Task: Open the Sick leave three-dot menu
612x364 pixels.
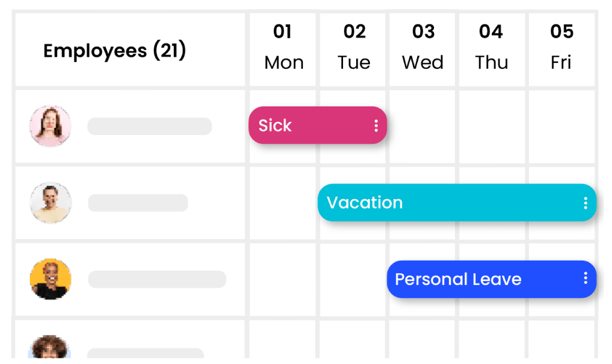Action: (x=376, y=126)
